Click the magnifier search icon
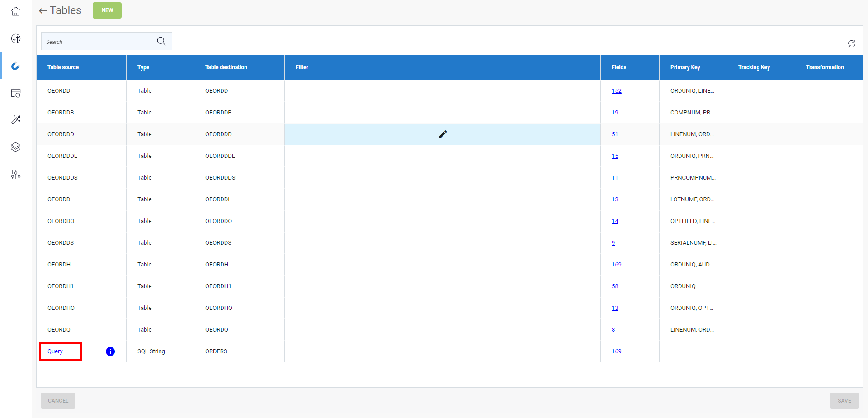The width and height of the screenshot is (868, 418). pyautogui.click(x=161, y=42)
